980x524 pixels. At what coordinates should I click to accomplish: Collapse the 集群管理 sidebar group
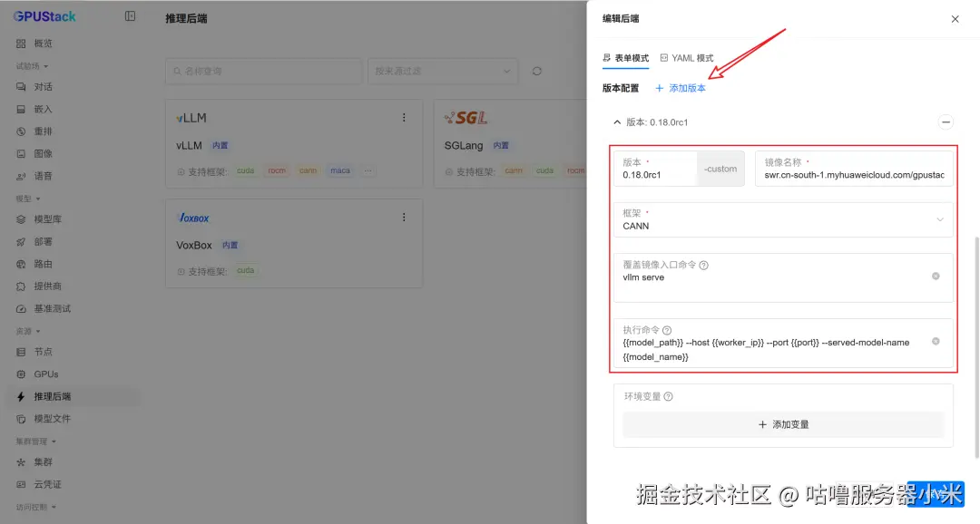pos(35,442)
